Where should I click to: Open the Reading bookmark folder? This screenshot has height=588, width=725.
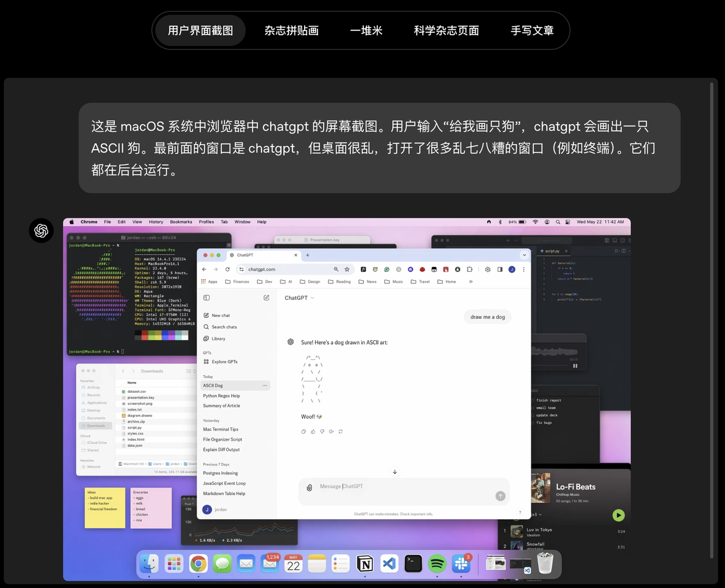point(339,282)
